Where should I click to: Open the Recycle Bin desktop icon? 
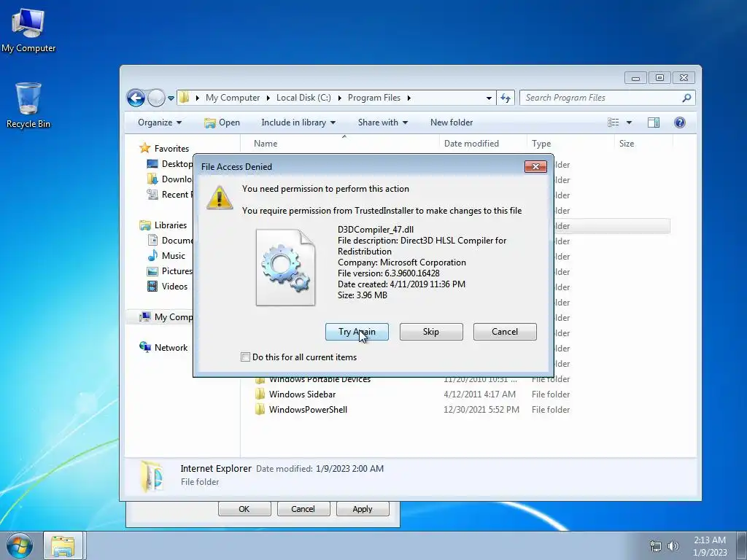click(x=28, y=105)
